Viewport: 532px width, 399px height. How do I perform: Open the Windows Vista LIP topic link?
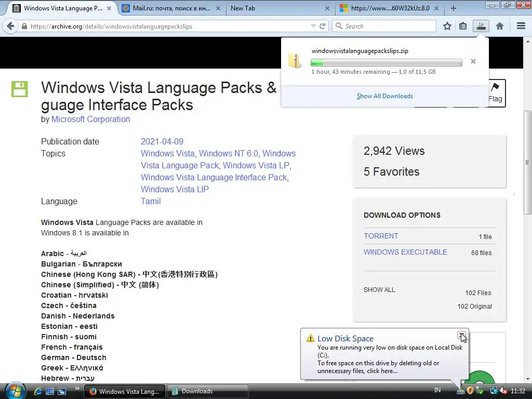(x=175, y=189)
